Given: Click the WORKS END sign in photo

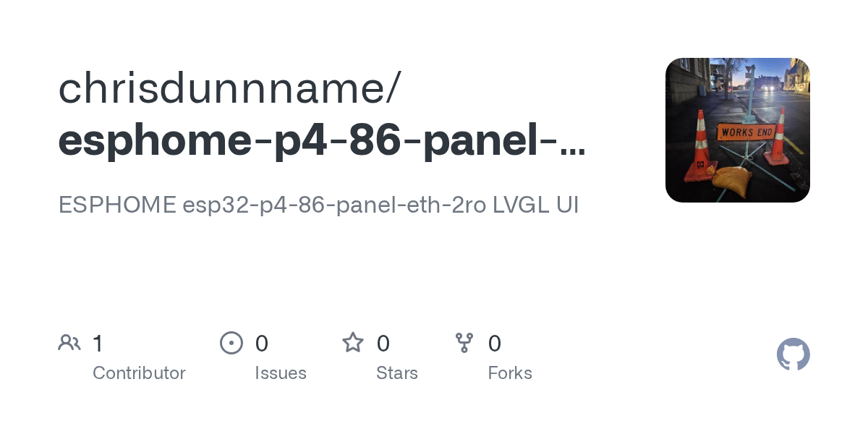Looking at the screenshot, I should [x=745, y=132].
